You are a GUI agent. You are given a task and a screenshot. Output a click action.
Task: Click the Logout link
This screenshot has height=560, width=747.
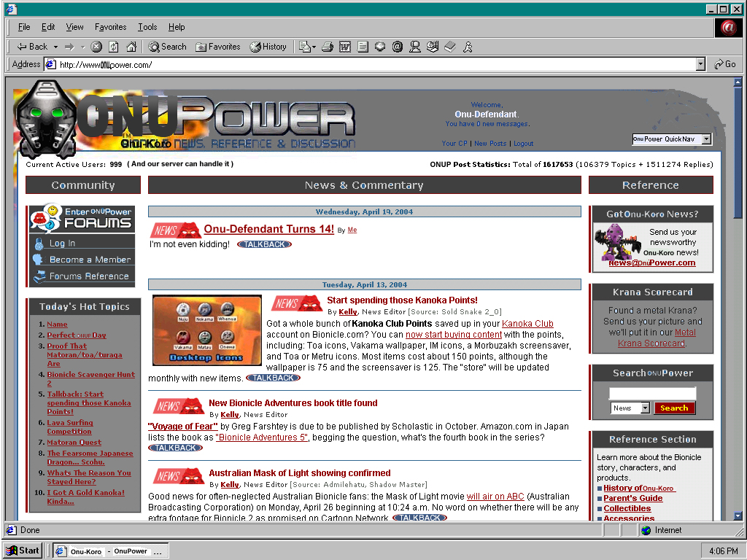tap(524, 144)
